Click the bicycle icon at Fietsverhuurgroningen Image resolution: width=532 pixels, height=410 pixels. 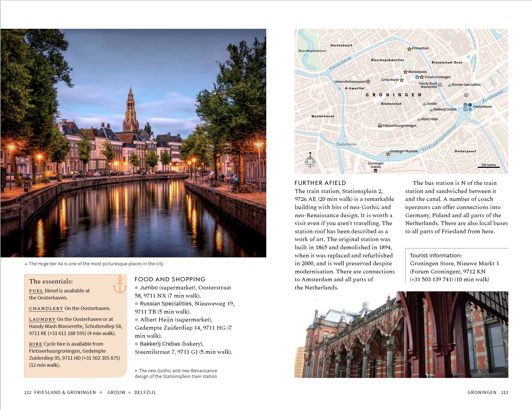tap(380, 126)
